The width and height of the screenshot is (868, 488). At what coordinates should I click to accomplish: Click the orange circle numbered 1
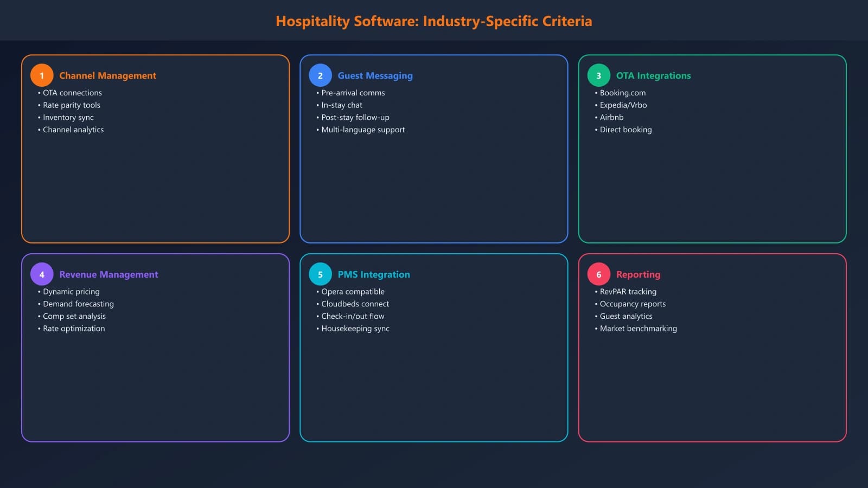click(x=41, y=75)
